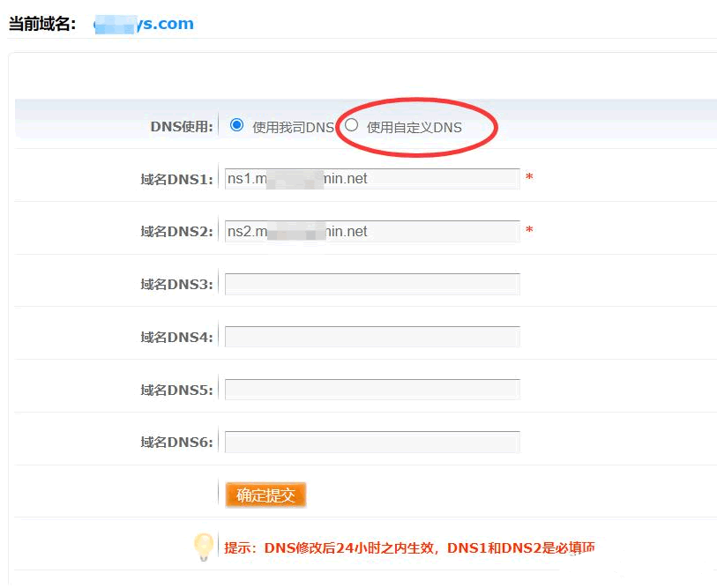Focus the empty 域名DNS5 input field
The width and height of the screenshot is (717, 588).
pos(371,390)
